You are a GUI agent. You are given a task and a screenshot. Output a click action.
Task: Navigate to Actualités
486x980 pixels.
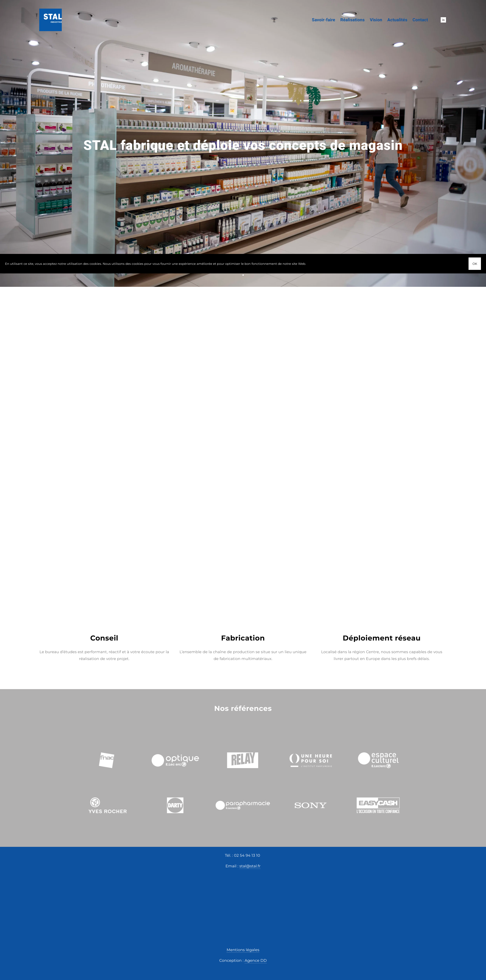(397, 20)
